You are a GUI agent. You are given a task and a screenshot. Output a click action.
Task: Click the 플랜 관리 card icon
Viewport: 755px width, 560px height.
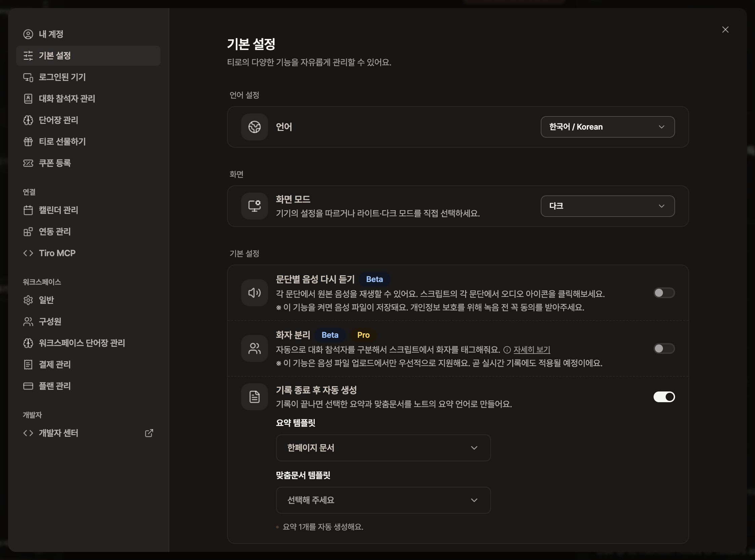click(x=28, y=386)
